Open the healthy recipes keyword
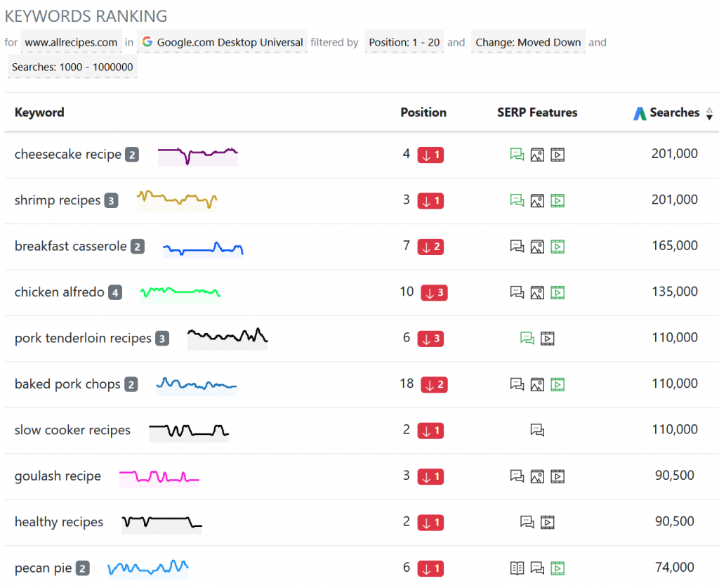 pos(59,522)
